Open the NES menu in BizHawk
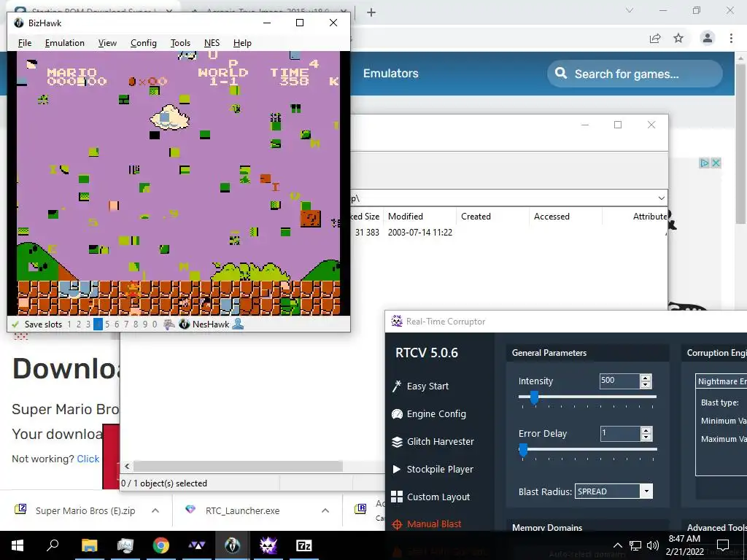The image size is (747, 560). point(212,43)
